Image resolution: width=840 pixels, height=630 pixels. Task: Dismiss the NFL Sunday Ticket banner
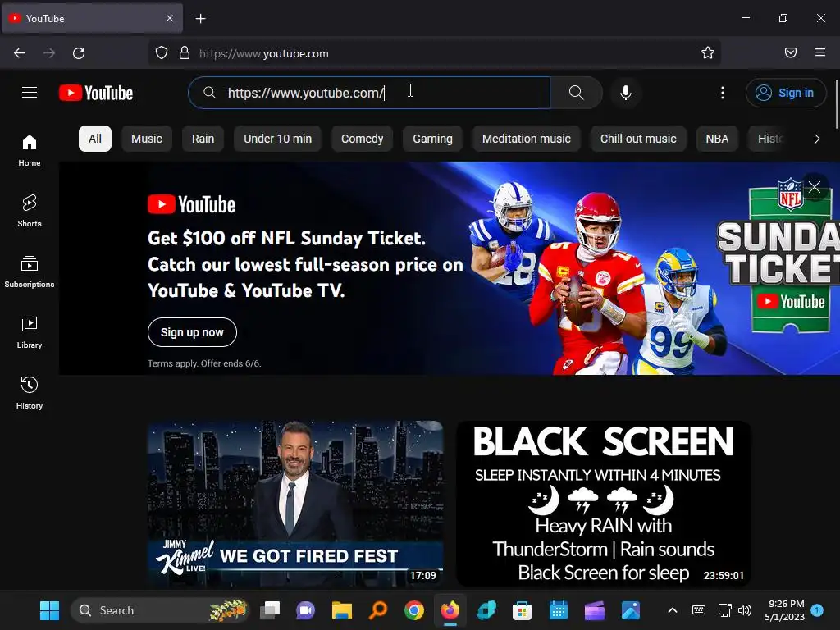pyautogui.click(x=815, y=187)
